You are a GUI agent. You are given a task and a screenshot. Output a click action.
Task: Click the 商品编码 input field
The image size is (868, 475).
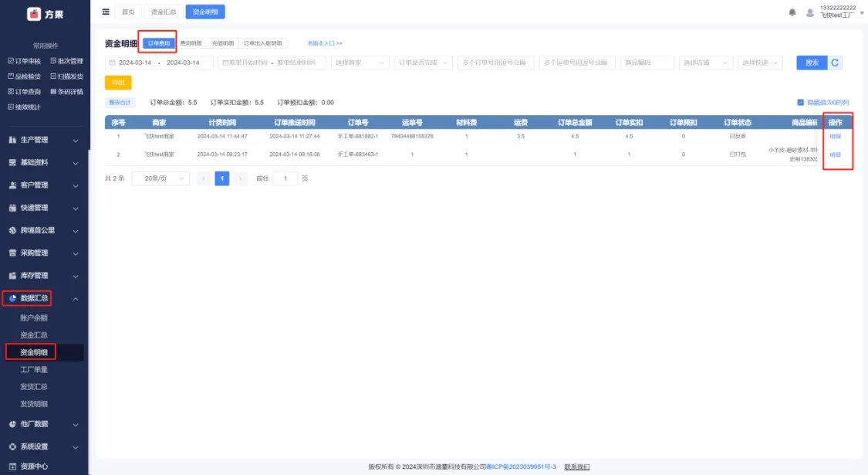pyautogui.click(x=647, y=63)
